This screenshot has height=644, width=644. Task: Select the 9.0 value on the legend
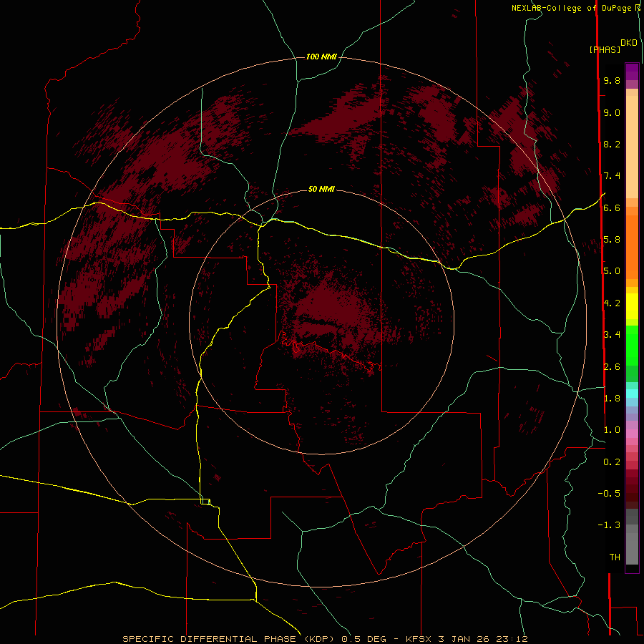[x=612, y=112]
